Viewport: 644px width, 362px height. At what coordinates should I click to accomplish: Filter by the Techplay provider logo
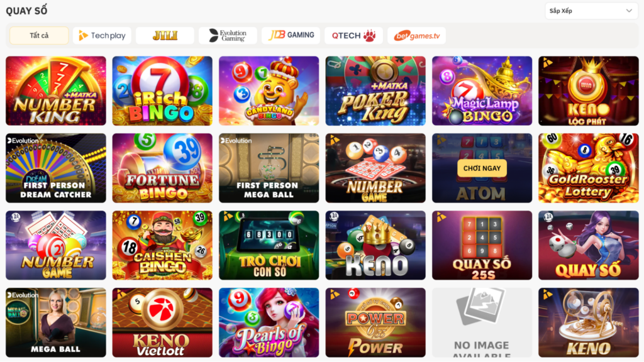102,35
